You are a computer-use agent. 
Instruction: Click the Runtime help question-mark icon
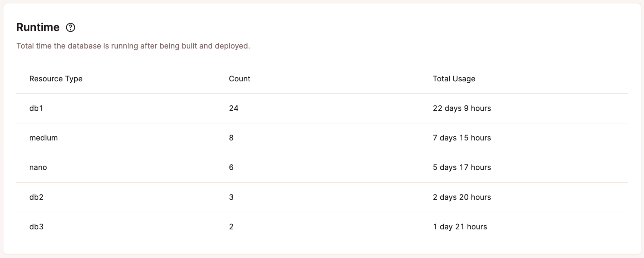click(70, 28)
